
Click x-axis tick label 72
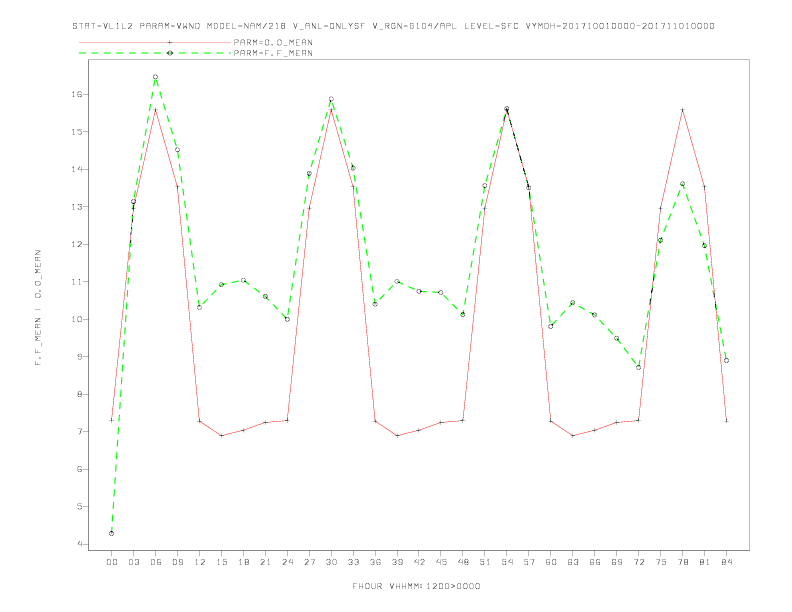(638, 562)
